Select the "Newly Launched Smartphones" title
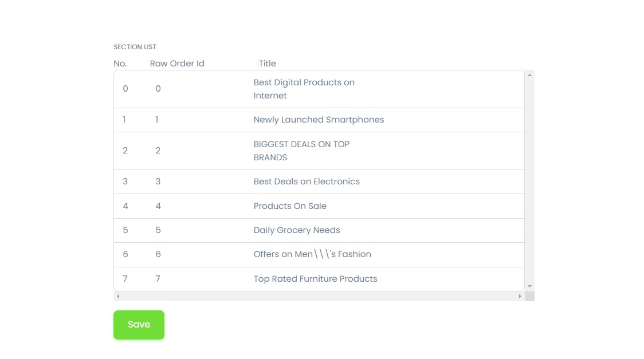Viewport: 644px width, 359px height. pyautogui.click(x=319, y=120)
